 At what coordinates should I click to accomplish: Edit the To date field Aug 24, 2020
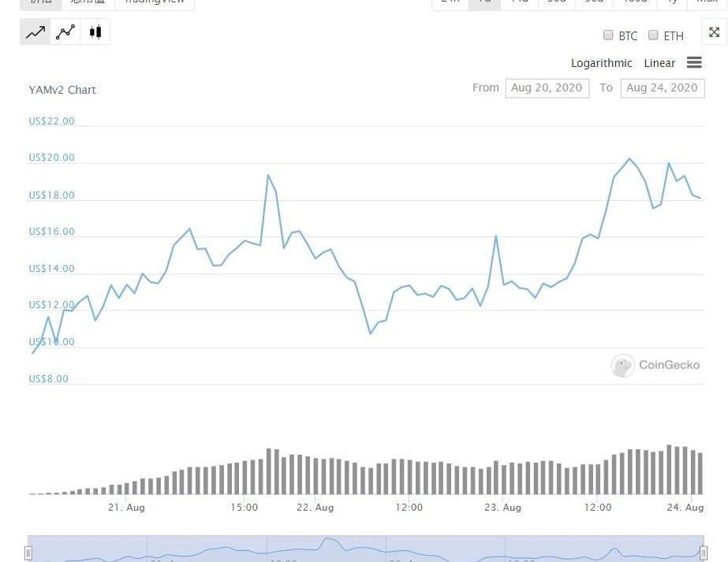point(663,88)
